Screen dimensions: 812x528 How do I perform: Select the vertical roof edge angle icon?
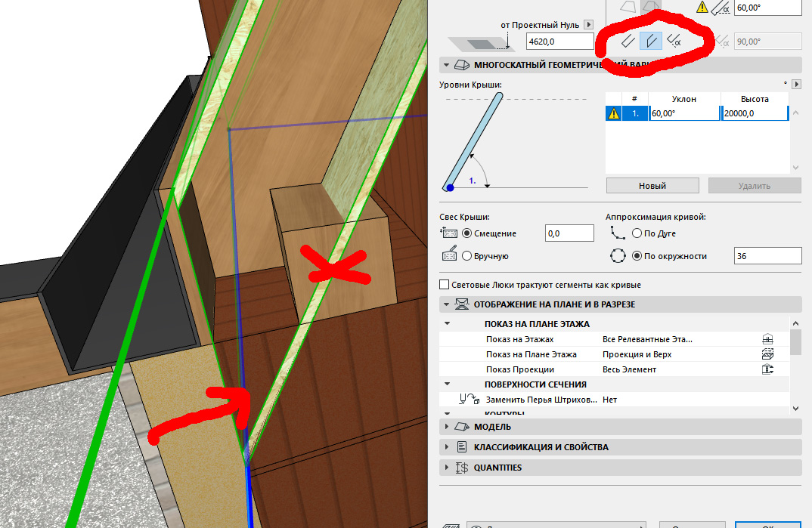[651, 41]
